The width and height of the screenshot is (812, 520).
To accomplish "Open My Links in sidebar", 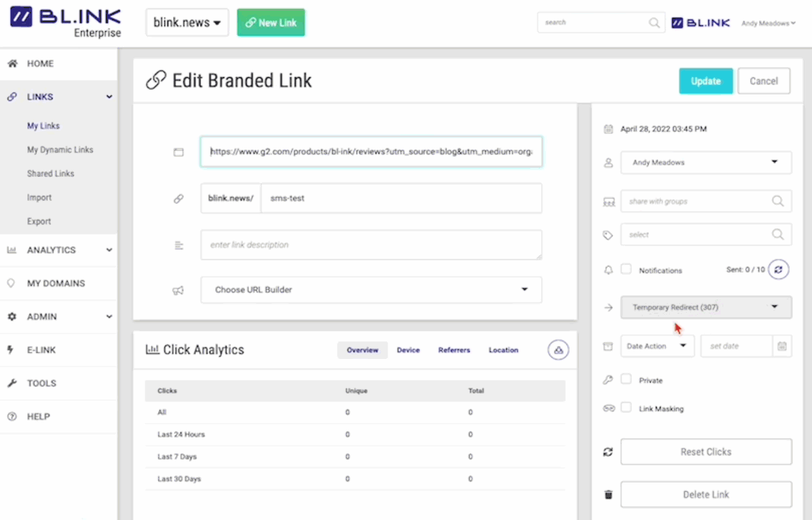I will pos(43,126).
